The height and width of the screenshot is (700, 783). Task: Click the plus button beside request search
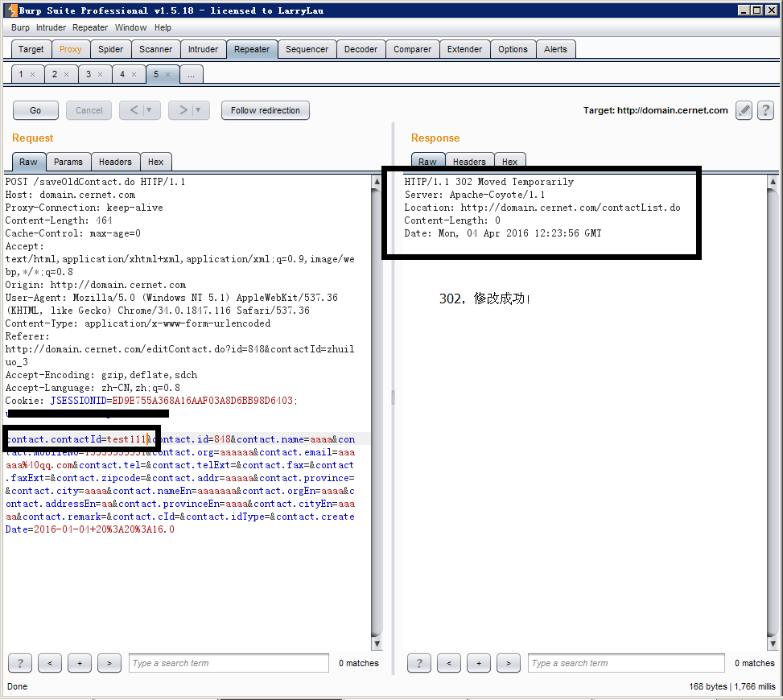click(x=80, y=663)
